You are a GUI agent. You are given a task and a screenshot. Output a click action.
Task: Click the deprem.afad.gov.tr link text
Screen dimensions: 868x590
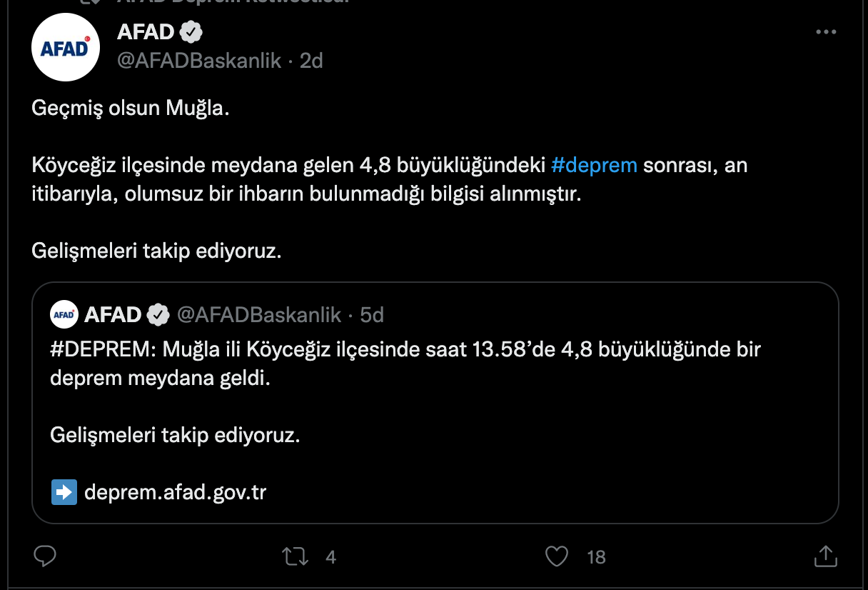click(175, 493)
